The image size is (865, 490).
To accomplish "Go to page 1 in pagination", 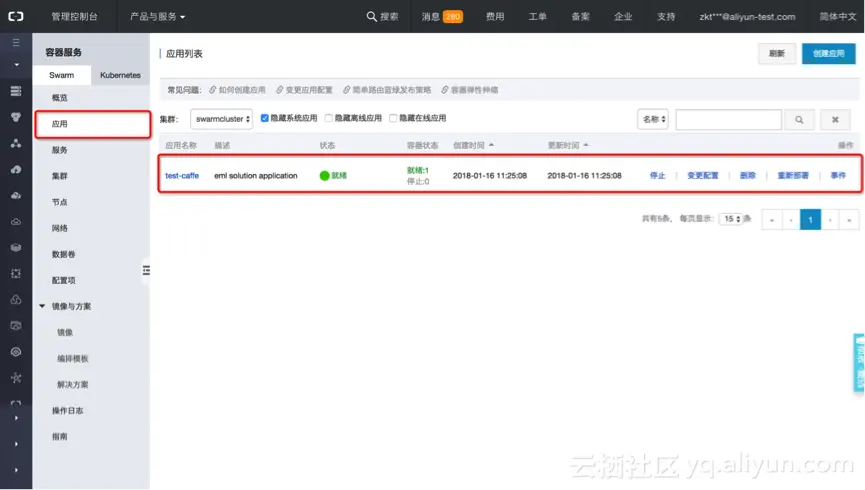I will pos(810,220).
